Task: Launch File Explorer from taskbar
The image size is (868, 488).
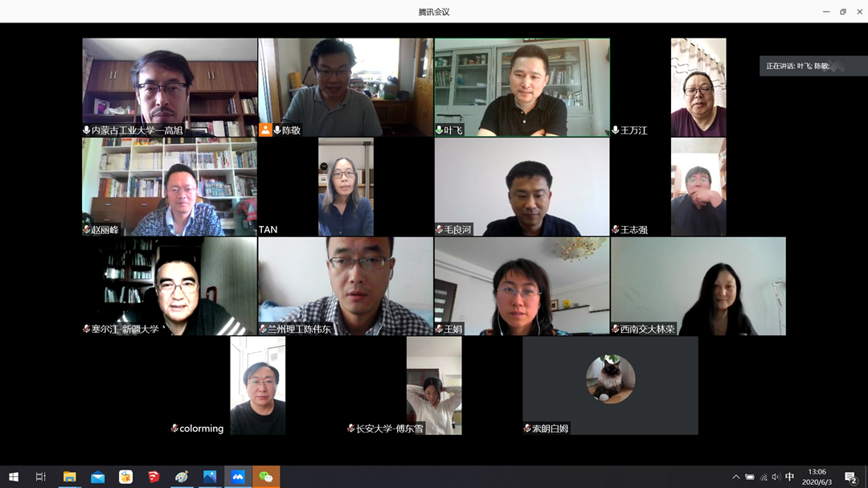Action: pyautogui.click(x=69, y=477)
